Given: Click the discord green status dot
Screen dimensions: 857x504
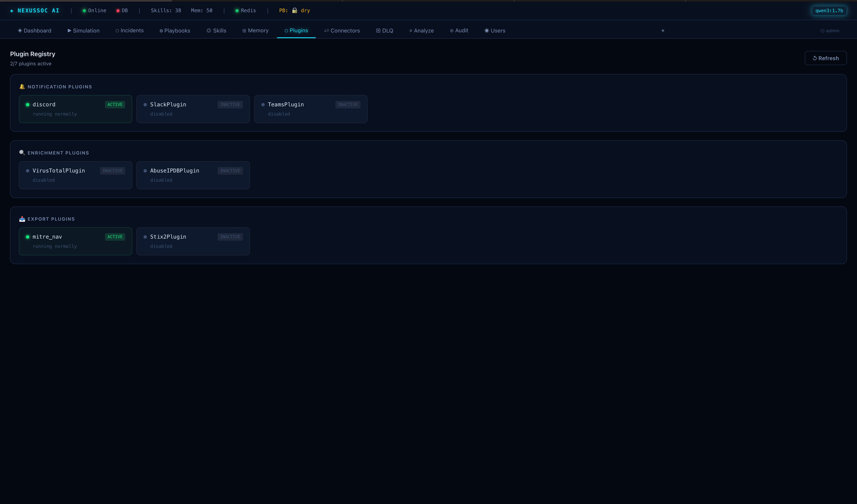Looking at the screenshot, I should [x=27, y=105].
